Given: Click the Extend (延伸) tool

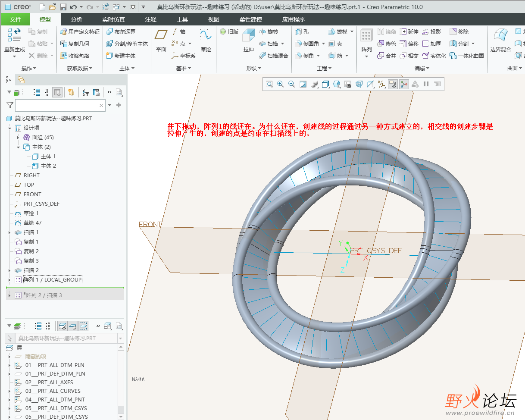Looking at the screenshot, I should tap(409, 31).
